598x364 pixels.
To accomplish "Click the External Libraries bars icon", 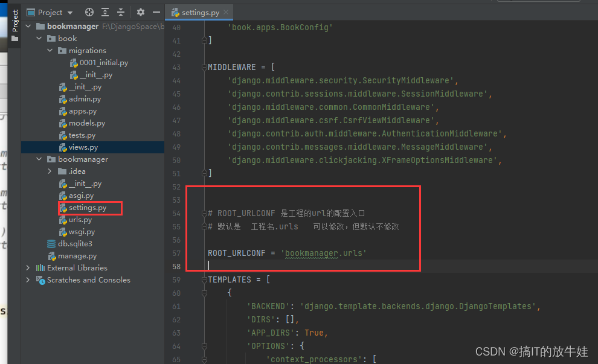I will [x=40, y=267].
